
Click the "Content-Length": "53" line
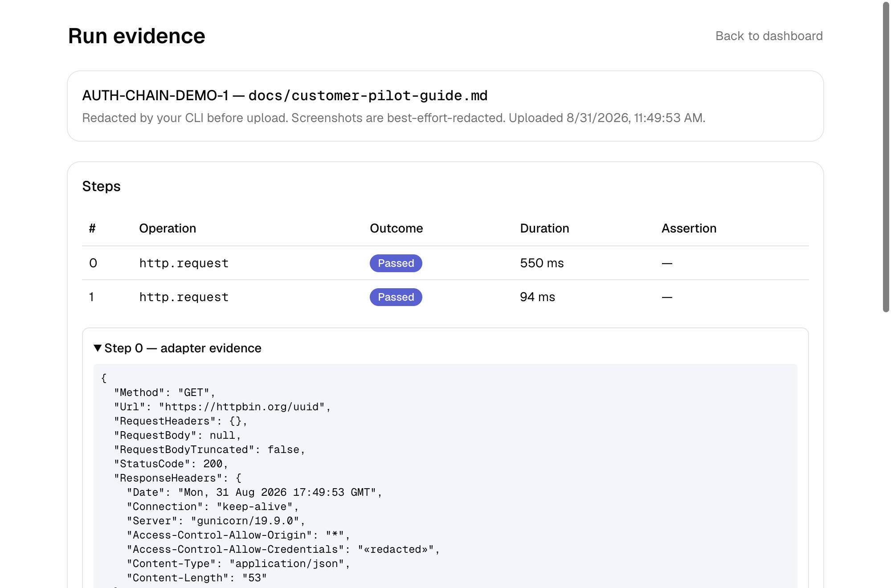197,578
